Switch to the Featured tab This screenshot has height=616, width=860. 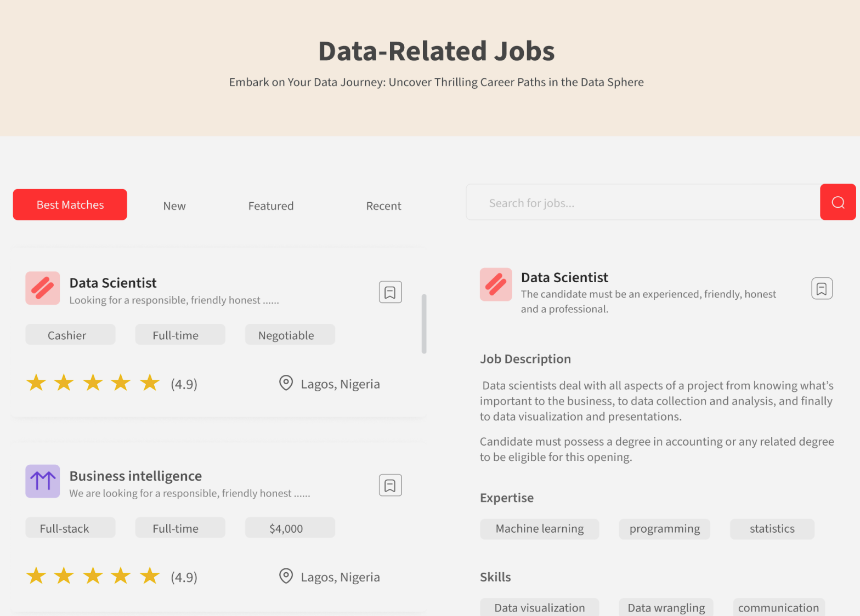(x=270, y=206)
